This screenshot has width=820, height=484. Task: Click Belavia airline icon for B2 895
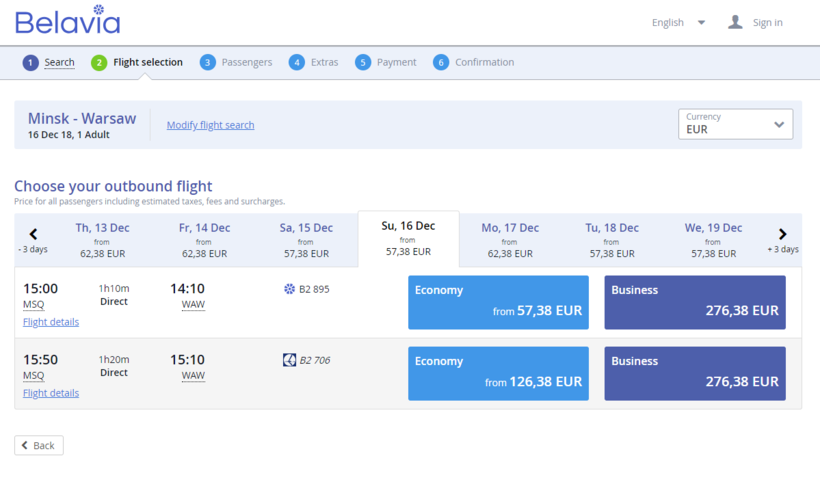point(290,289)
